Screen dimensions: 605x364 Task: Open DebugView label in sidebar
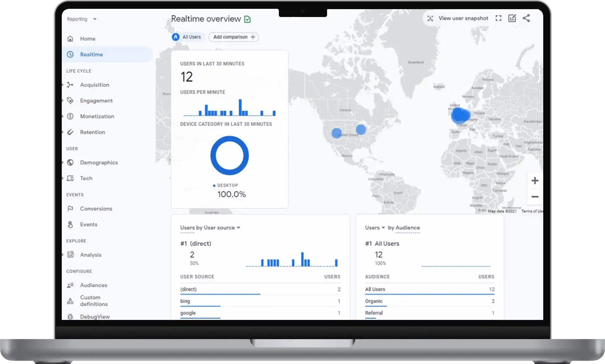[95, 316]
